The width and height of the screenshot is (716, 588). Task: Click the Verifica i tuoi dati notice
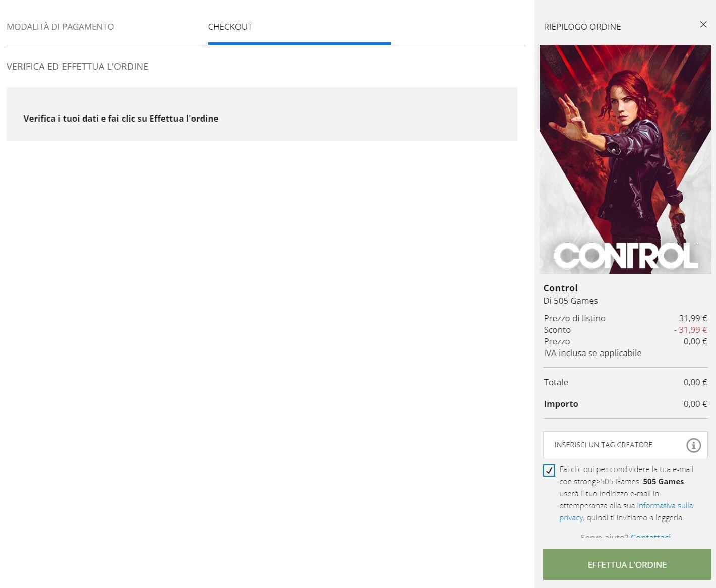point(262,114)
